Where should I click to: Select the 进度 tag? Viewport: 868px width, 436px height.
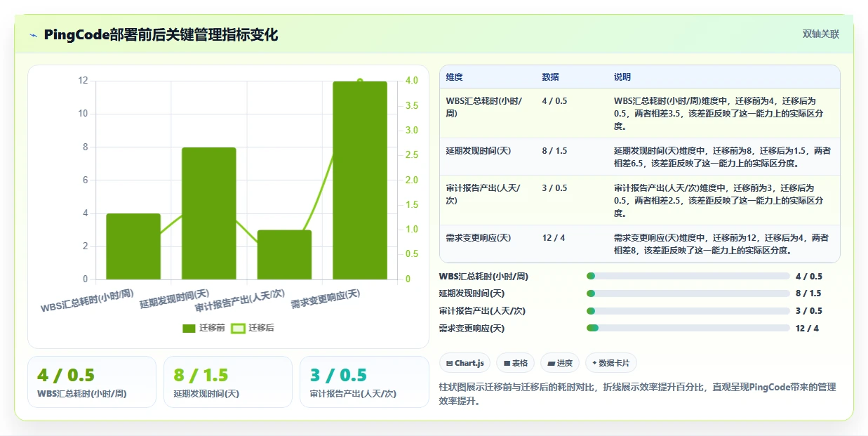point(560,363)
